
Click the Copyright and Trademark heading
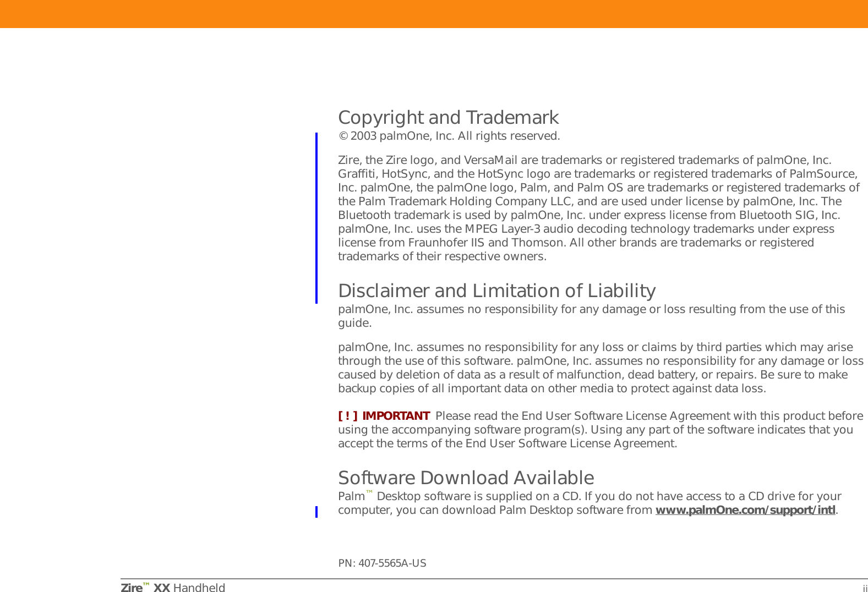(x=448, y=118)
